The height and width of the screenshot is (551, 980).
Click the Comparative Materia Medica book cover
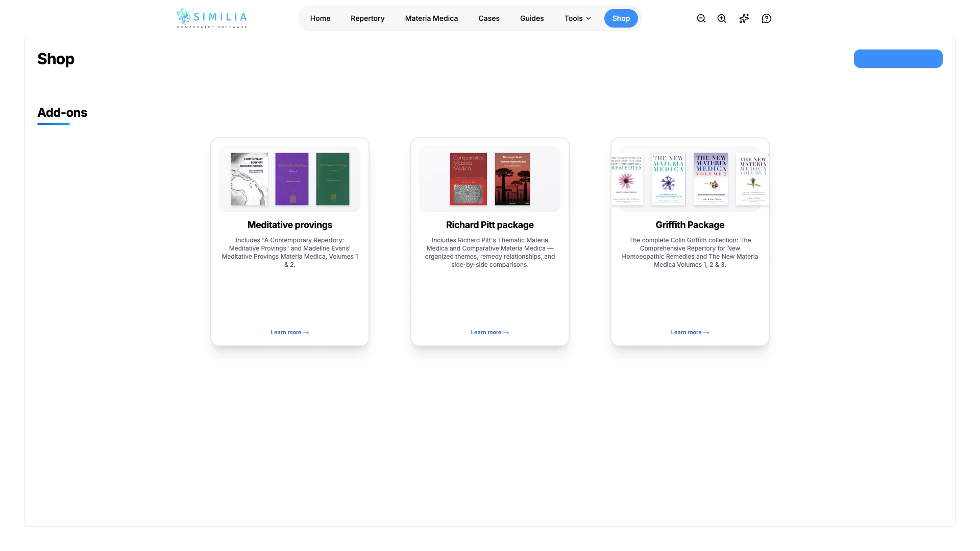click(x=469, y=179)
